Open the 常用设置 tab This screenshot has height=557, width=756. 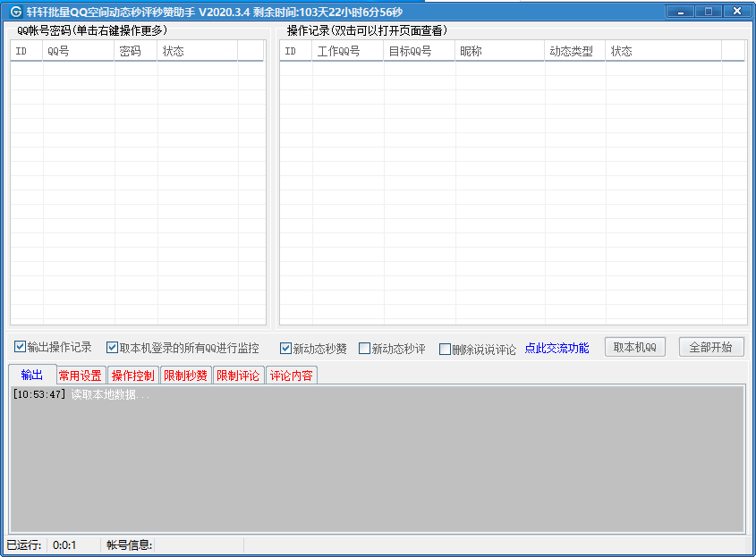pyautogui.click(x=80, y=376)
